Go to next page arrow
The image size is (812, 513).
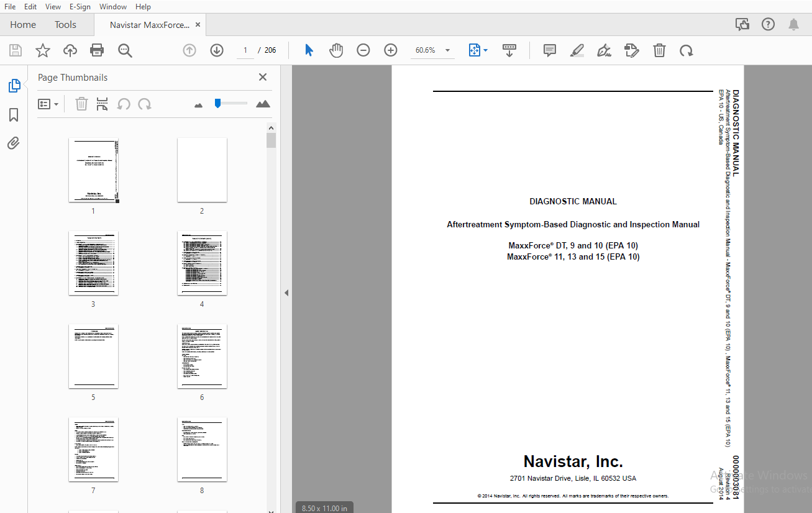(x=217, y=50)
